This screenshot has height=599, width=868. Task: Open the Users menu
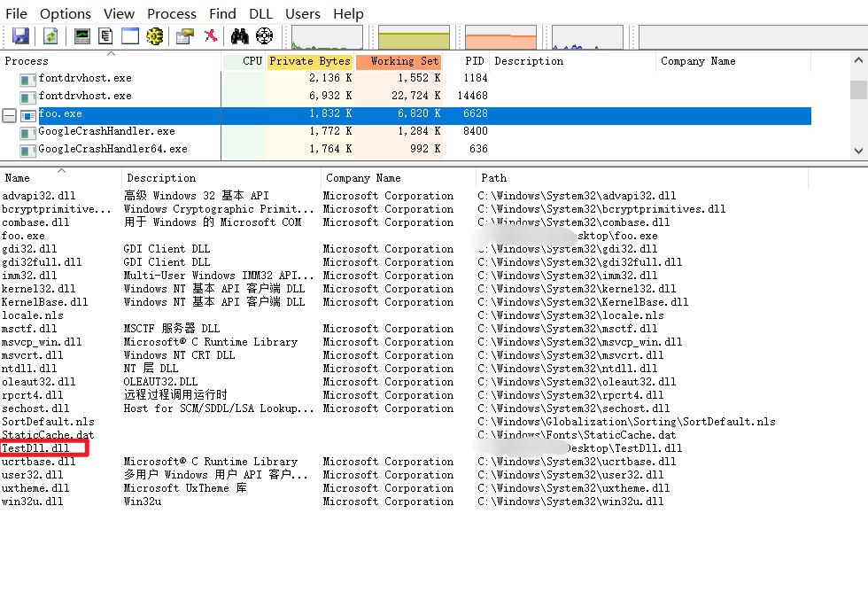click(x=303, y=13)
